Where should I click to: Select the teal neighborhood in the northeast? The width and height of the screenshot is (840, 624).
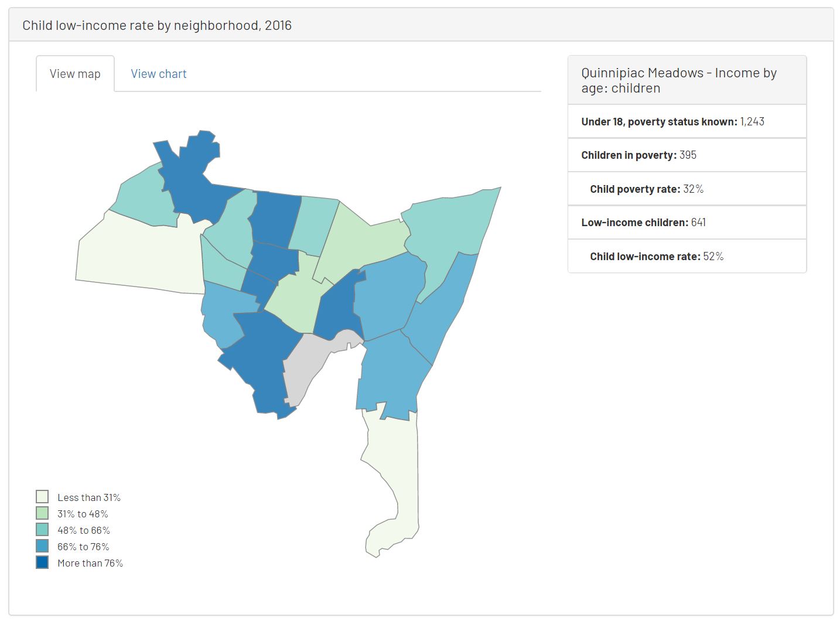[451, 229]
